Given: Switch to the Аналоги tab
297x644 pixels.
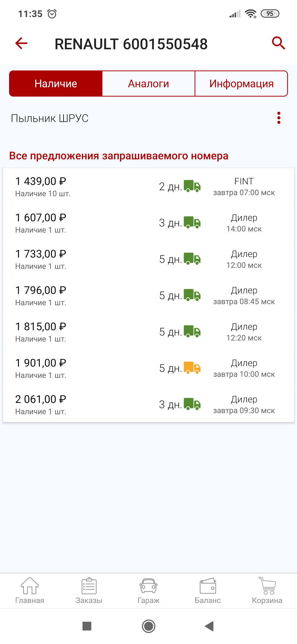Looking at the screenshot, I should [148, 84].
